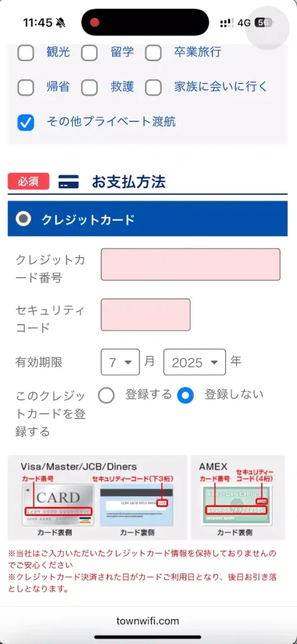This screenshot has width=297, height=644.
Task: Tap the battery indicator in status bar
Action: 264,23
